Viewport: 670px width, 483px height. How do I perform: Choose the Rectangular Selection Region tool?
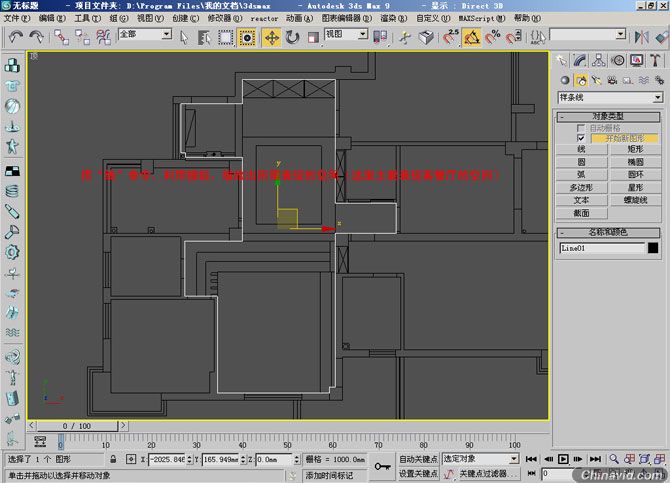click(226, 38)
